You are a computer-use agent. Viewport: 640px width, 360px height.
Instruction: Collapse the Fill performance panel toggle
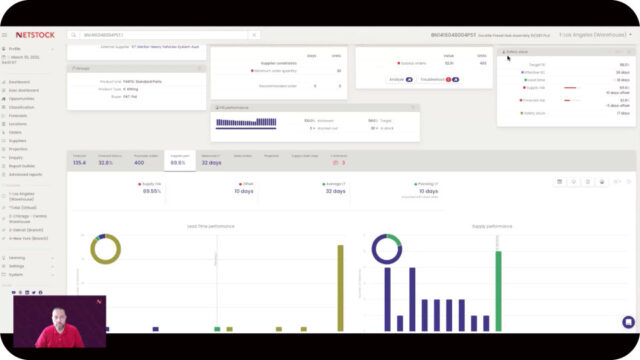(413, 108)
